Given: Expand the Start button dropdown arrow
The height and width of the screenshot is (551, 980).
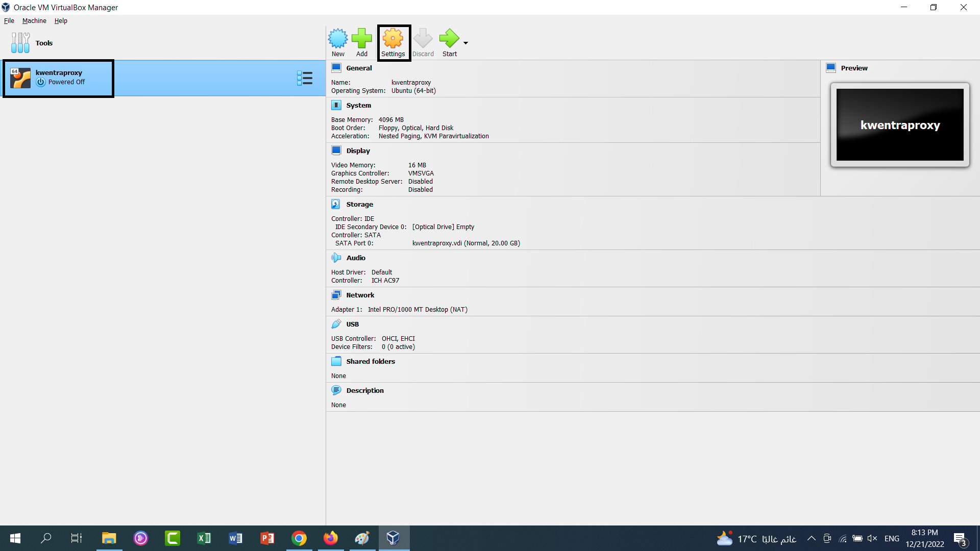Looking at the screenshot, I should (x=465, y=43).
